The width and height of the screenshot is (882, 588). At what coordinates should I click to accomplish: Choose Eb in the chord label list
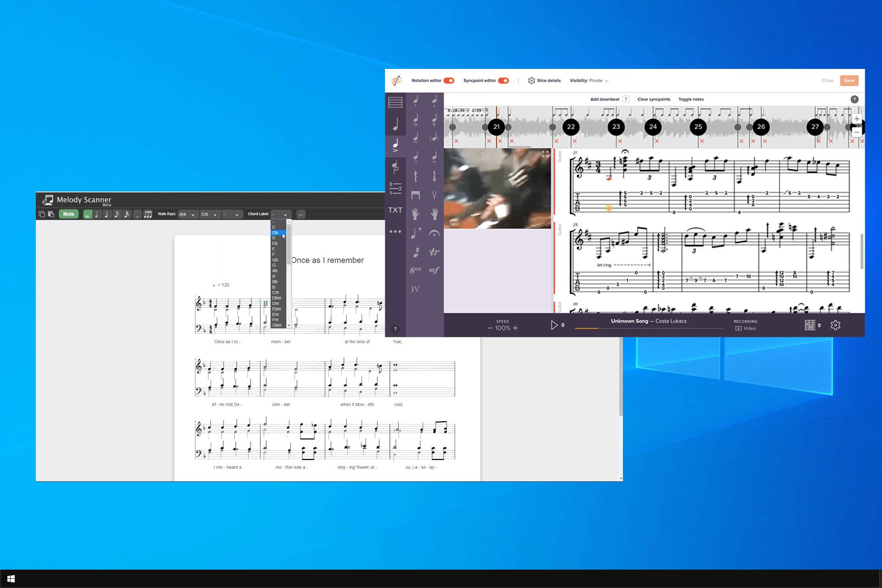278,243
